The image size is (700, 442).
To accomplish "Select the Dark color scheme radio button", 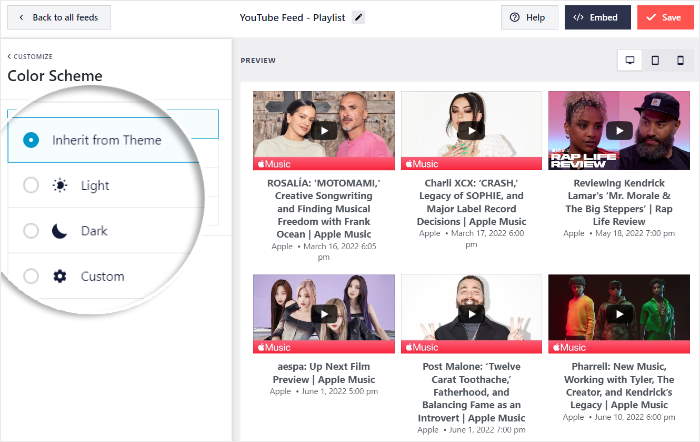I will [x=31, y=231].
